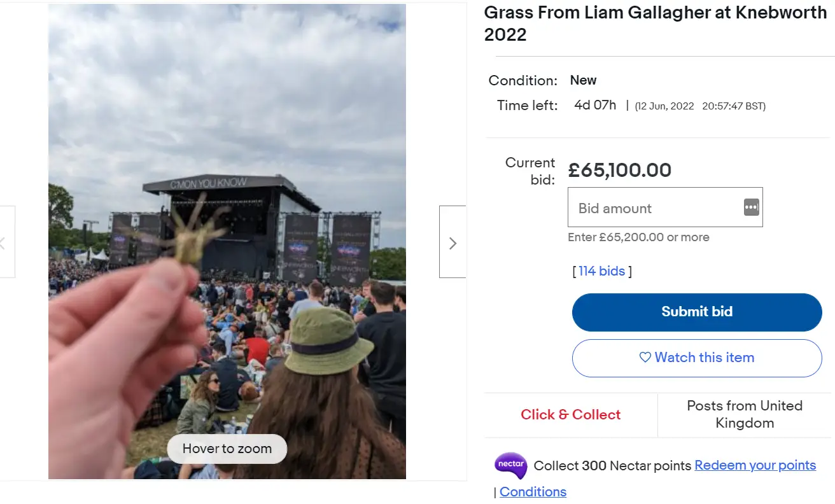
Task: Click the heart icon to watch this item
Action: tap(645, 358)
